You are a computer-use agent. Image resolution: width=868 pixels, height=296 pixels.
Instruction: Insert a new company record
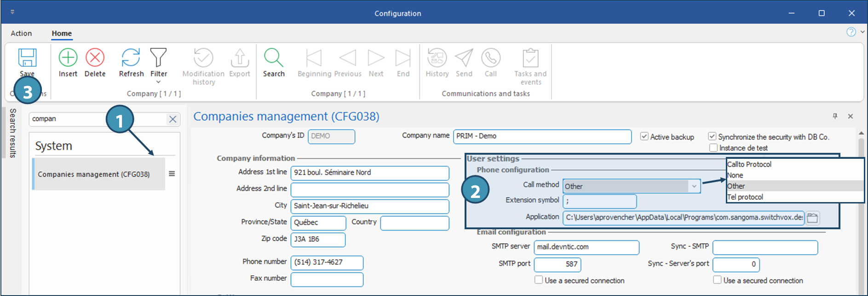pos(68,58)
